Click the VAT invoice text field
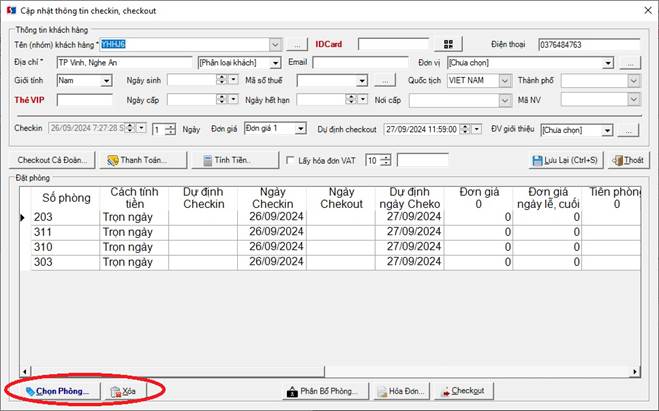The width and height of the screenshot is (659, 411). click(422, 161)
